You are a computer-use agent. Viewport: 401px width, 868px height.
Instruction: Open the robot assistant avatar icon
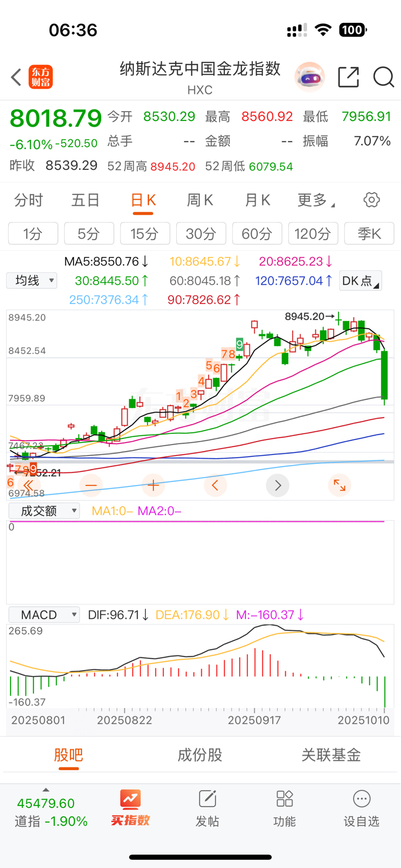coord(310,77)
